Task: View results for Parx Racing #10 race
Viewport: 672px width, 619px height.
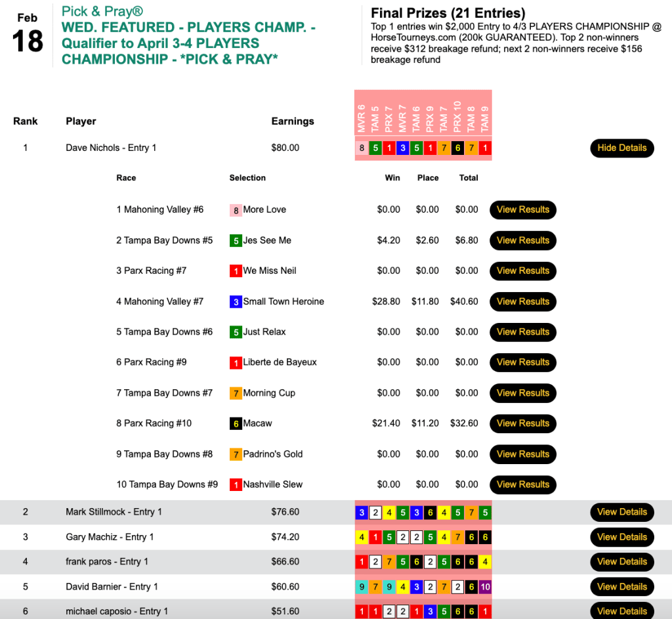Action: pos(522,423)
